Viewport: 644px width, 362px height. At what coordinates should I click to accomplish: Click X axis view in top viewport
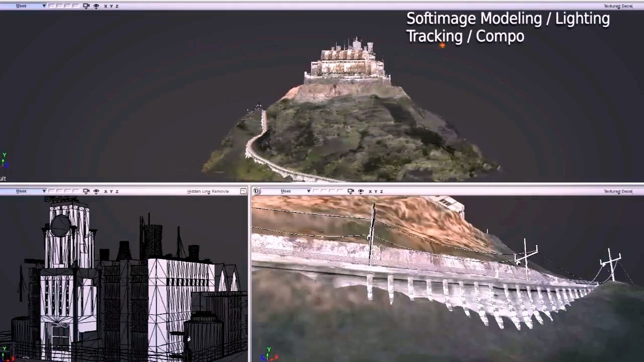106,6
